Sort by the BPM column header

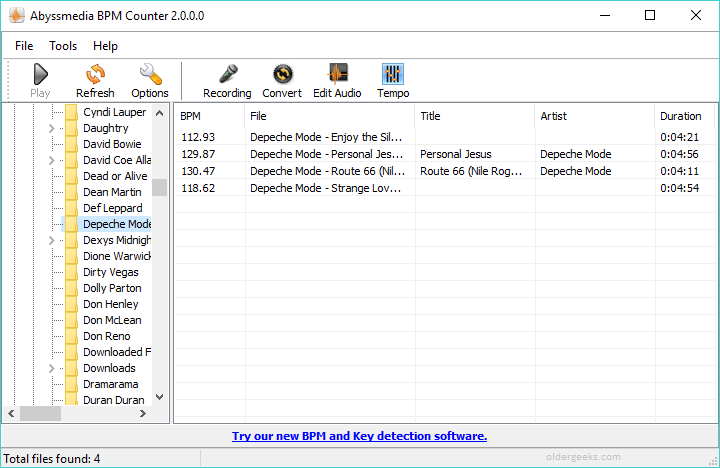tap(209, 116)
